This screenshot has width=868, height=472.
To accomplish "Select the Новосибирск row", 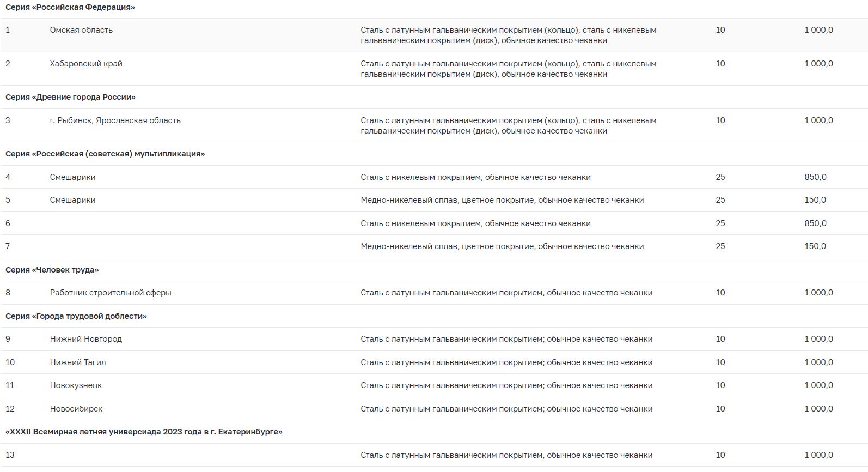I will coord(434,409).
